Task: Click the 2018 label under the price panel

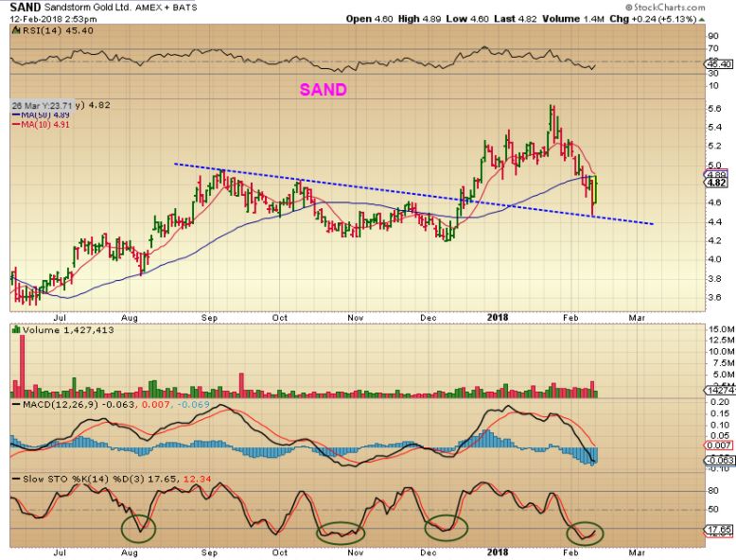Action: click(498, 317)
